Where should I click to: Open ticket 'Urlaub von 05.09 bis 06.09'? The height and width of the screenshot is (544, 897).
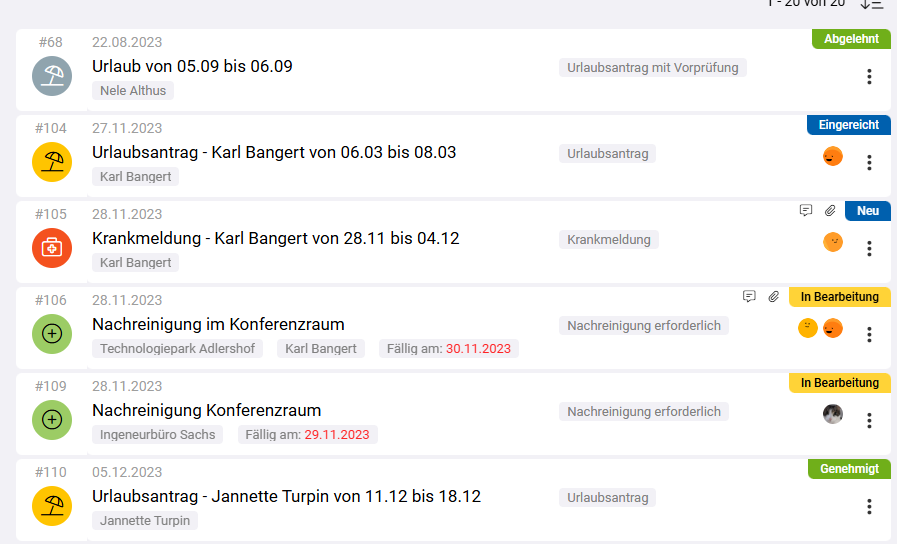pos(192,66)
